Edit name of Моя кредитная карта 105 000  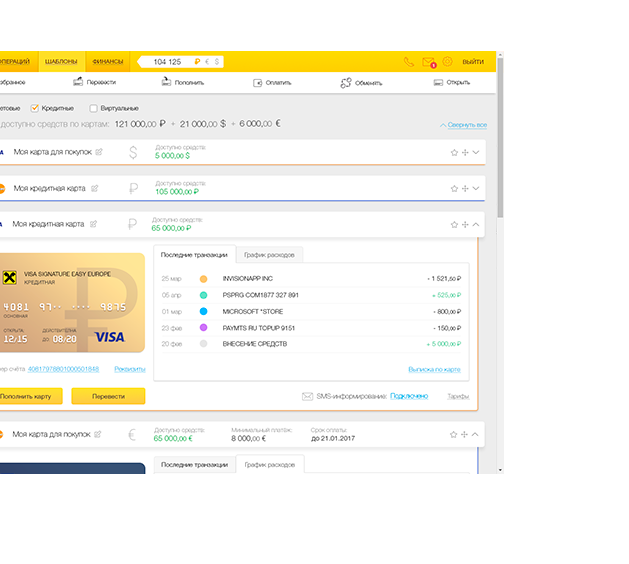pos(94,188)
